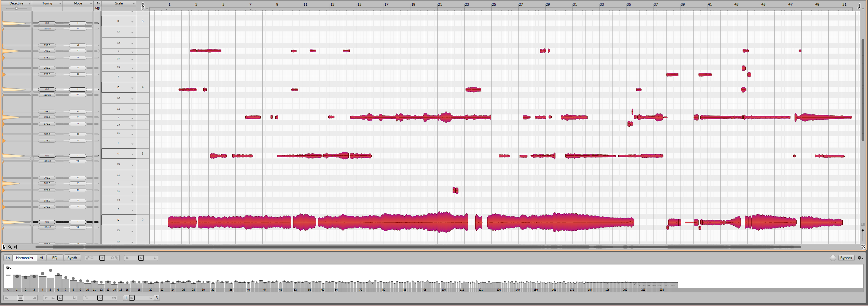Image resolution: width=868 pixels, height=306 pixels.
Task: Open the tuning fork reference pitch menu
Action: tap(97, 3)
